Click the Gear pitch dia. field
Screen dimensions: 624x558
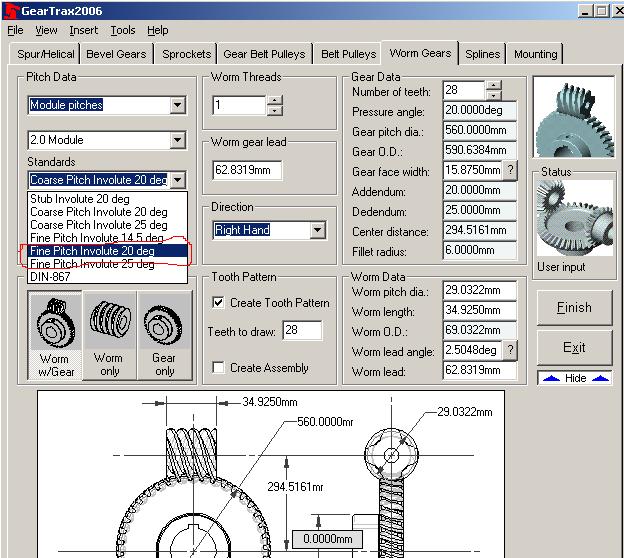point(480,130)
